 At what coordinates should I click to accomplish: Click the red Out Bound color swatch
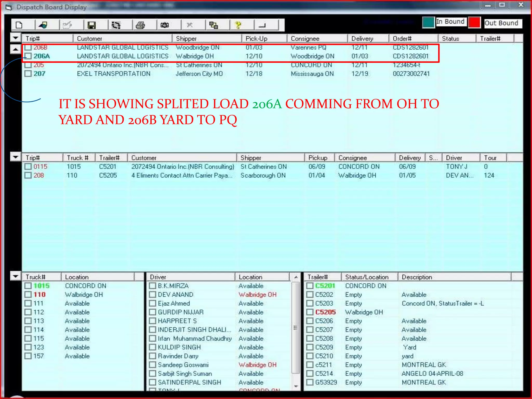(x=474, y=22)
